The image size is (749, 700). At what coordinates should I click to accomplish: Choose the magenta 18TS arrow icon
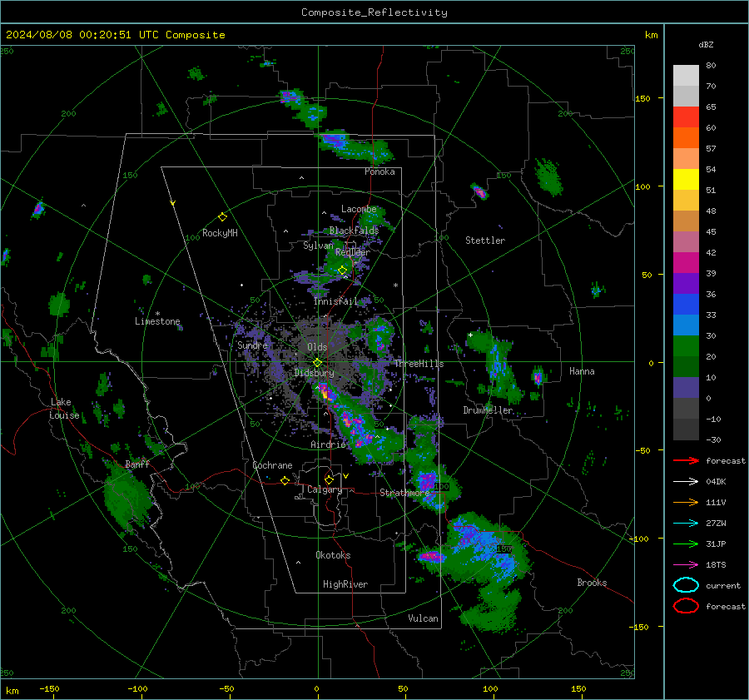pos(686,565)
